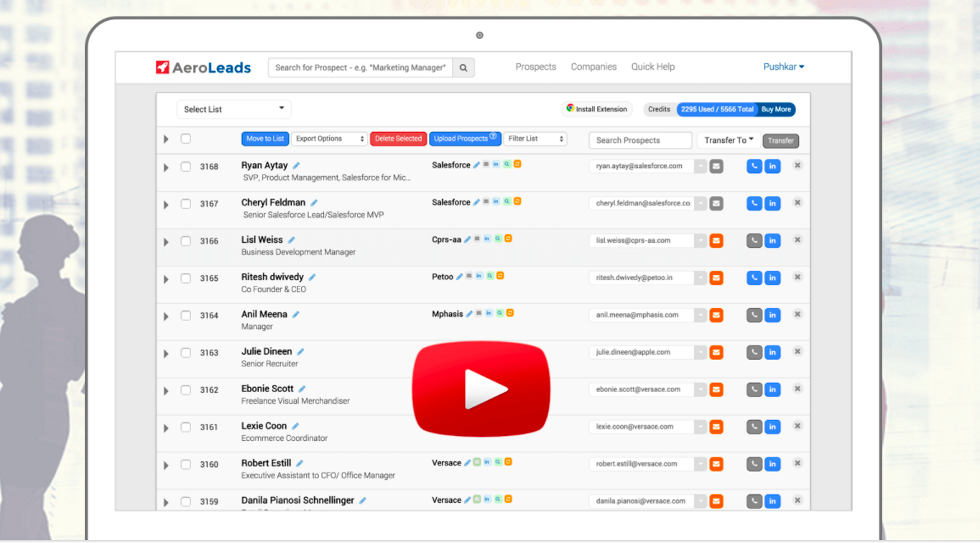The height and width of the screenshot is (543, 980).
Task: Play the video with red YouTube button
Action: [481, 389]
